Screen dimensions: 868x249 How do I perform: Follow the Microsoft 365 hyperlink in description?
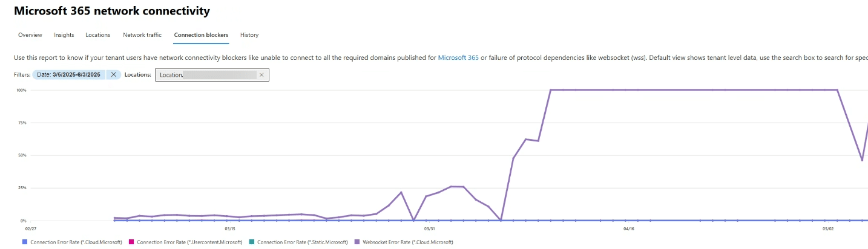(458, 57)
